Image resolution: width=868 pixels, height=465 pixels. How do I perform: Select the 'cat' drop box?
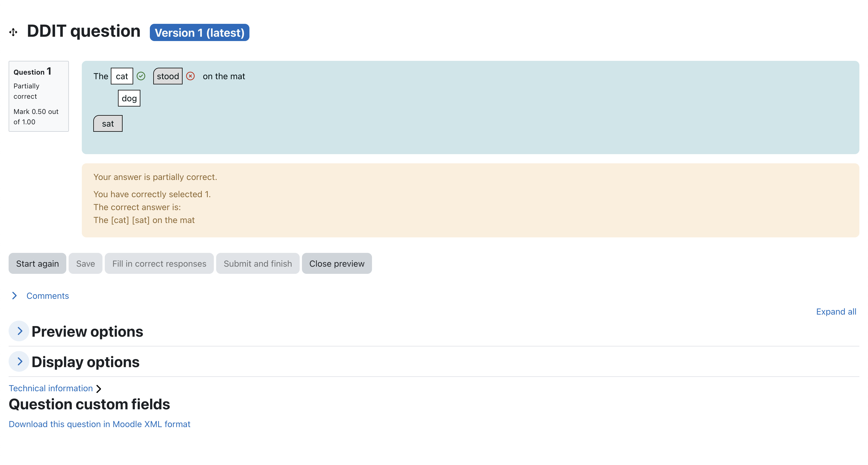[122, 76]
